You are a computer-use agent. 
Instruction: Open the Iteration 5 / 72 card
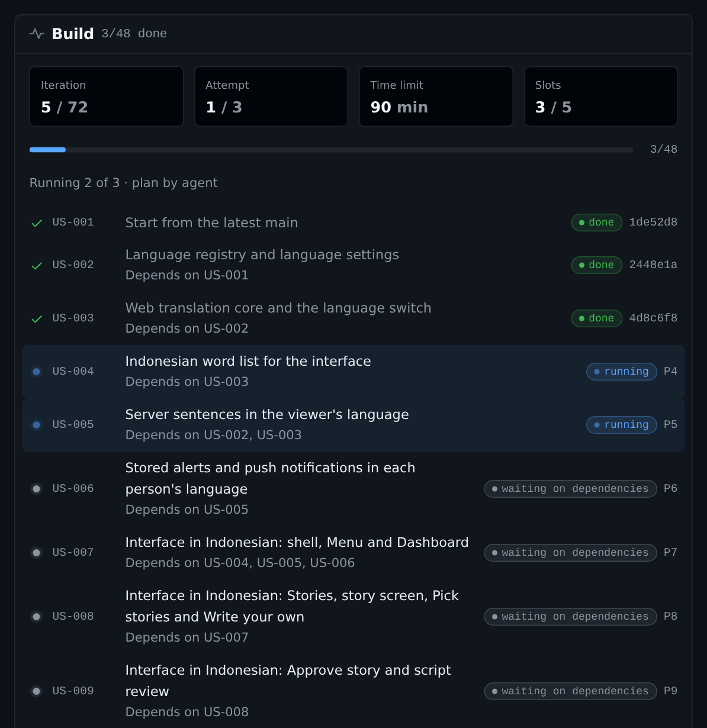click(107, 96)
